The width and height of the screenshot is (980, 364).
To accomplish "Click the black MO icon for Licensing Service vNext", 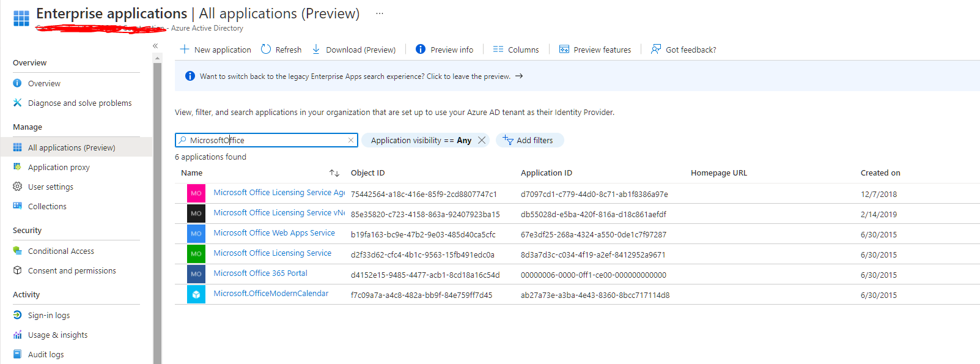I will [196, 214].
